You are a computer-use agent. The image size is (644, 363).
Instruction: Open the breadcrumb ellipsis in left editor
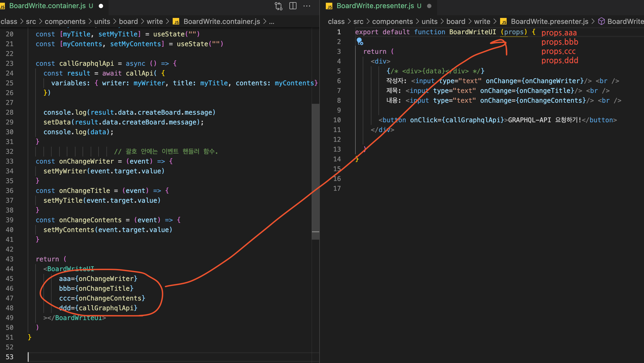[x=272, y=21]
